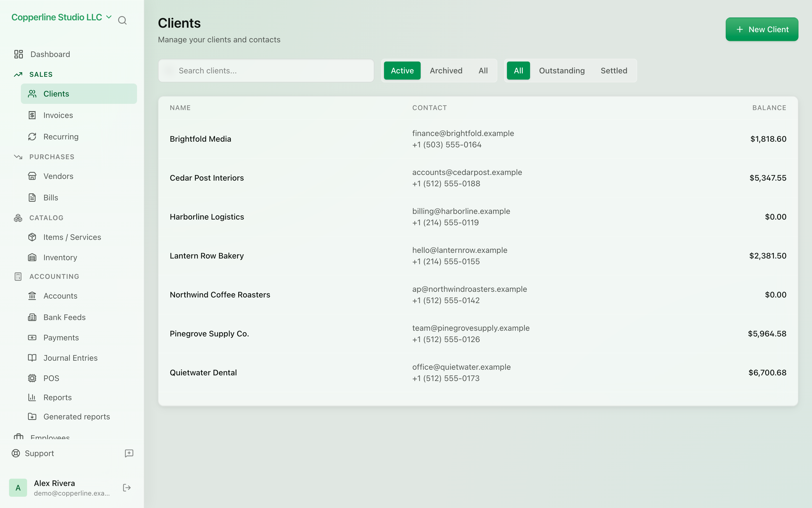
Task: Click the log out icon next to Alex Rivera
Action: pyautogui.click(x=127, y=488)
